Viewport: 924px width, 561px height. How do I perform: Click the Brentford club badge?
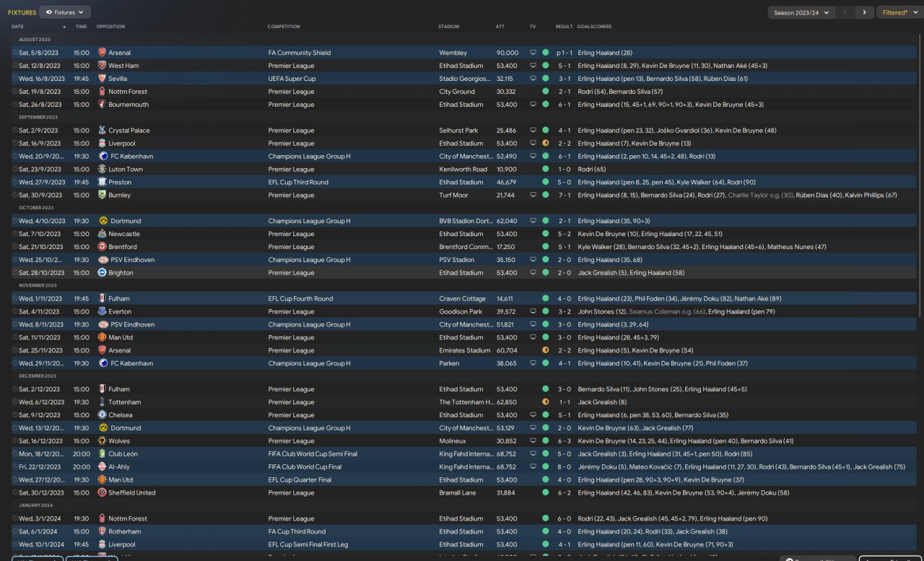coord(102,248)
